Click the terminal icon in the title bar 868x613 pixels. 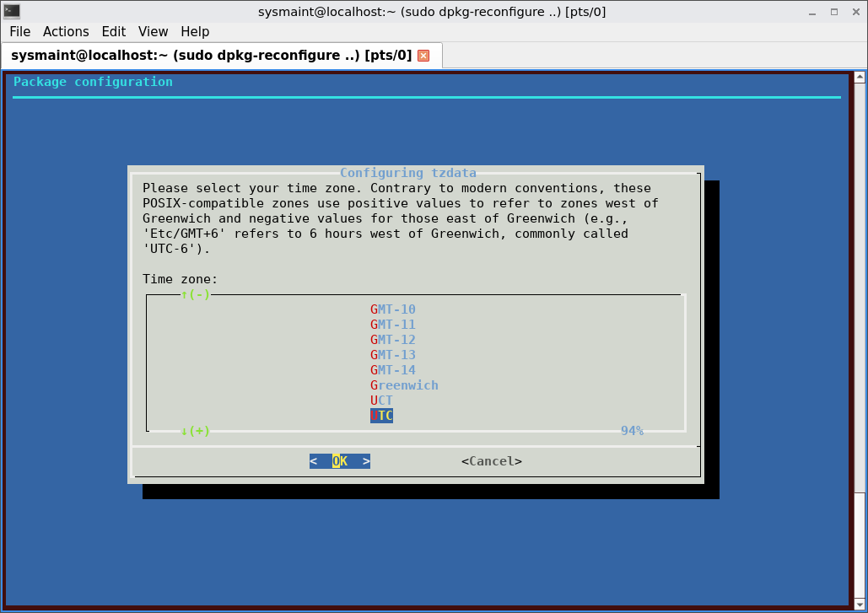12,11
